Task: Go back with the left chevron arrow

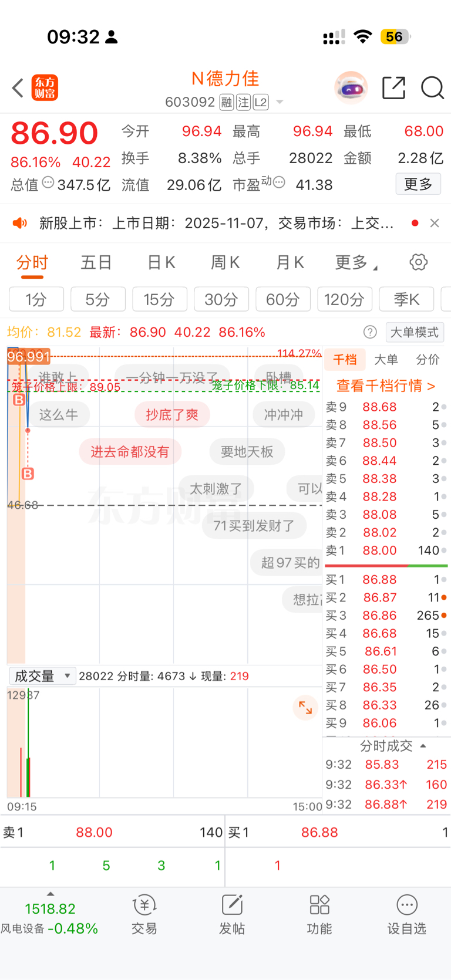Action: pyautogui.click(x=18, y=88)
